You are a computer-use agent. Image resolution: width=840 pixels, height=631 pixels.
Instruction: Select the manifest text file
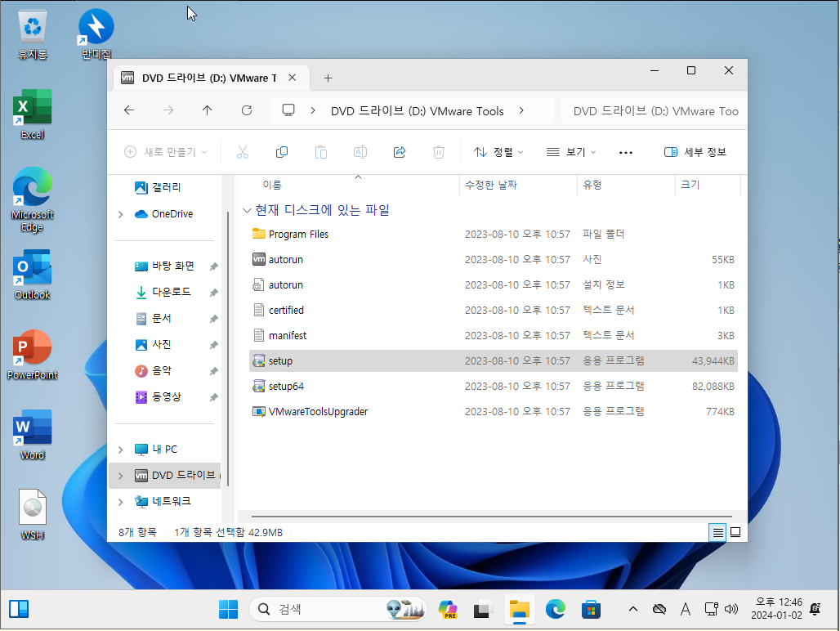494,336
